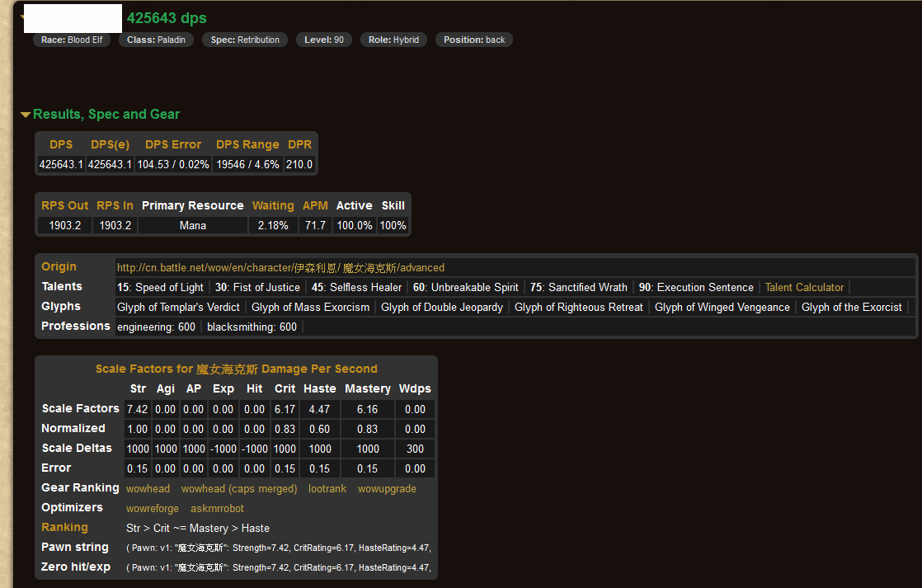Select the normalized Haste value 0.60

pos(319,429)
